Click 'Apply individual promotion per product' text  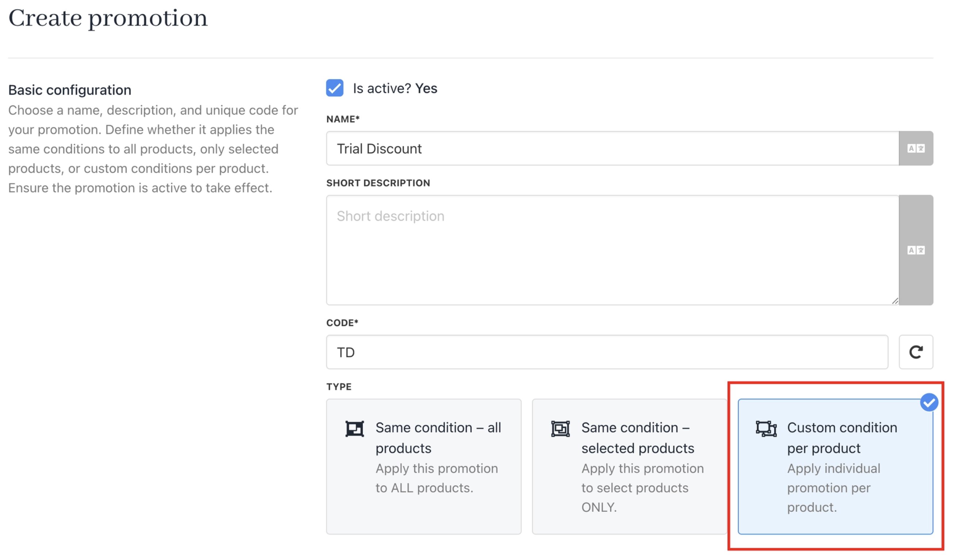coord(834,488)
